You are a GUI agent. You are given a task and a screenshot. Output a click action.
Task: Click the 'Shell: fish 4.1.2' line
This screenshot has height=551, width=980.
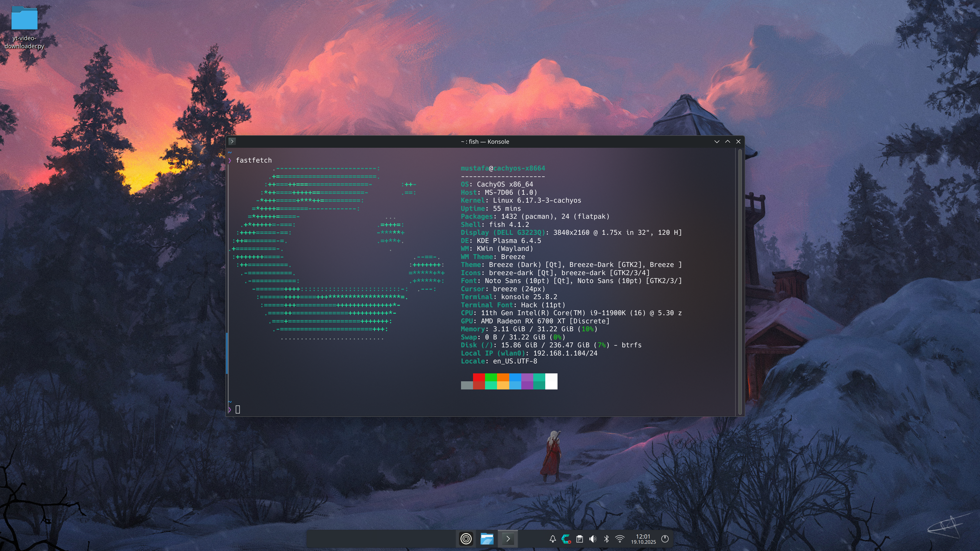click(495, 225)
